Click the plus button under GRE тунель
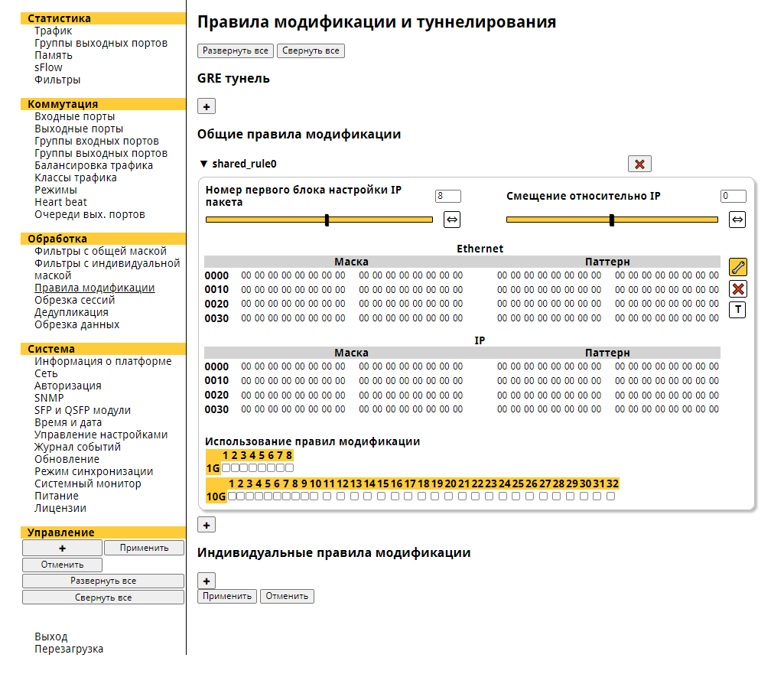Screen dimensions: 784x674 (207, 106)
